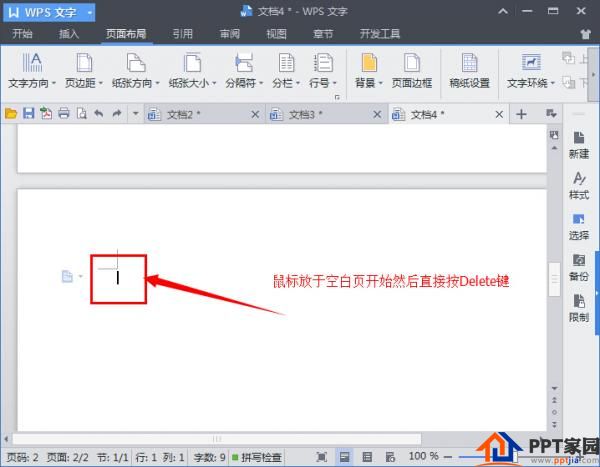This screenshot has height=467, width=600.
Task: Click the save disk icon
Action: coord(29,114)
